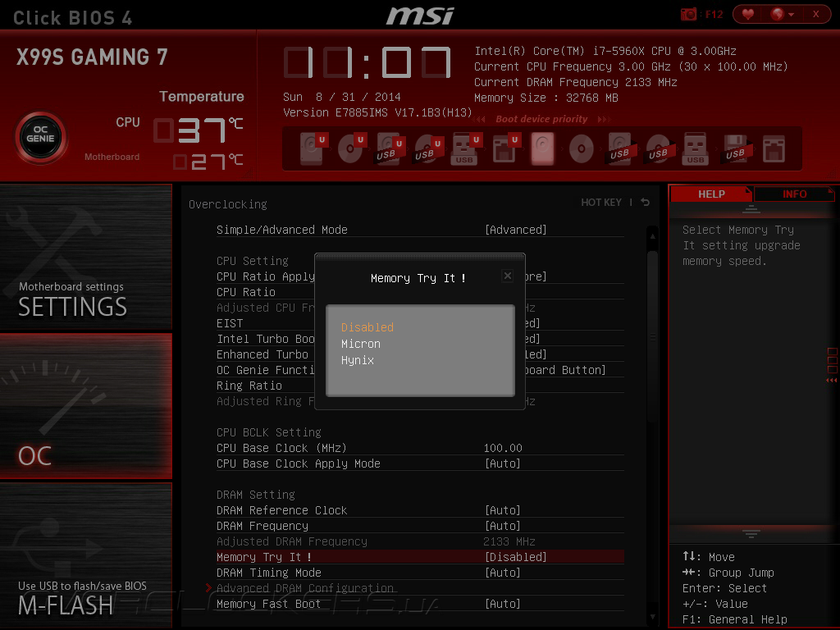Screen dimensions: 840x630
Task: Open the M-FLASH BIOS flashing section
Action: pos(85,555)
